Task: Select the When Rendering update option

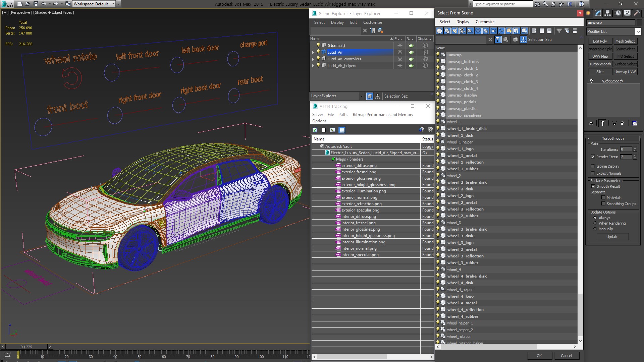Action: [595, 223]
